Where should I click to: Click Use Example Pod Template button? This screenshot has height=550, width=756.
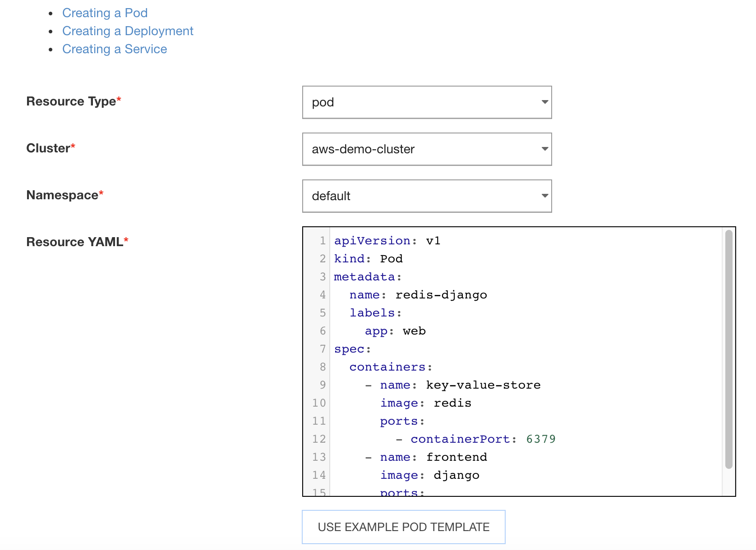click(x=403, y=527)
